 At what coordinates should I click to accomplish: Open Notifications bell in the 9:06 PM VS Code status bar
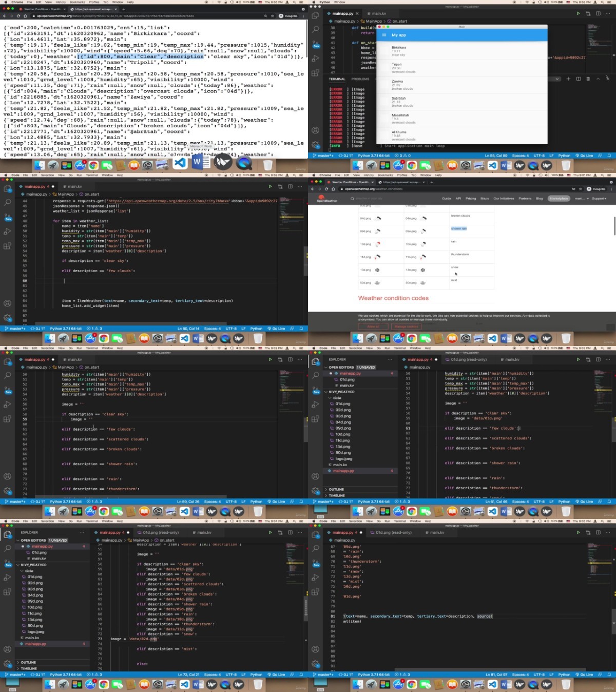click(609, 675)
